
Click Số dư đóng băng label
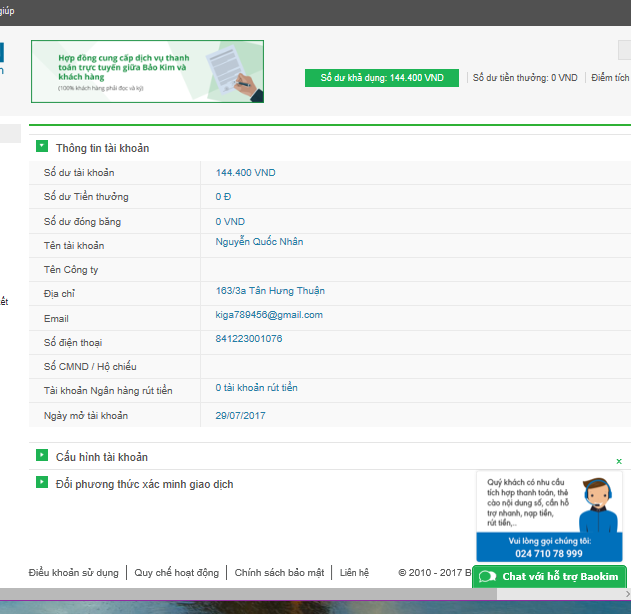82,222
